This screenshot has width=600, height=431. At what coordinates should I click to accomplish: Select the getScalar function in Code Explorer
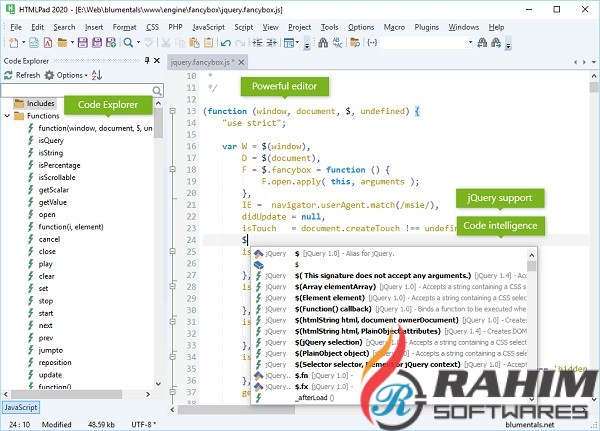(54, 190)
